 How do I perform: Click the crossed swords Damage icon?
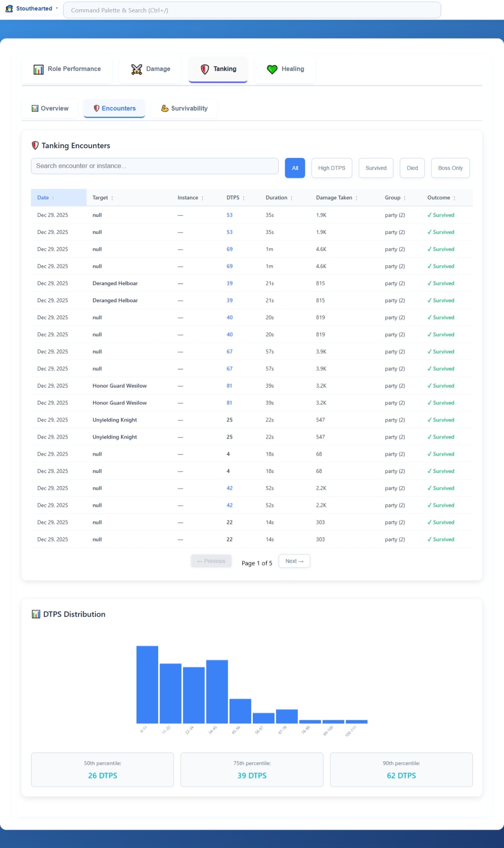coord(137,69)
